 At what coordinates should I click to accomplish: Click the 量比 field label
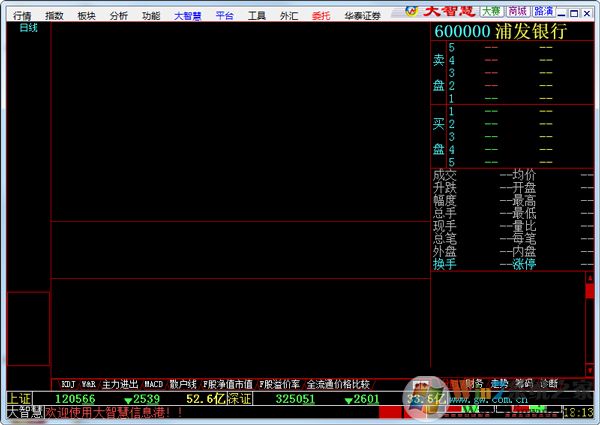tap(524, 226)
